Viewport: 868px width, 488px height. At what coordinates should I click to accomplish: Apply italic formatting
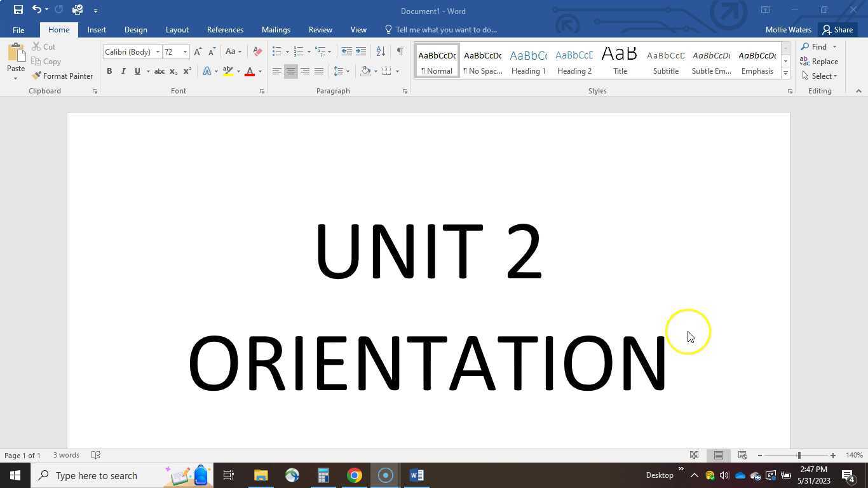[x=123, y=71]
